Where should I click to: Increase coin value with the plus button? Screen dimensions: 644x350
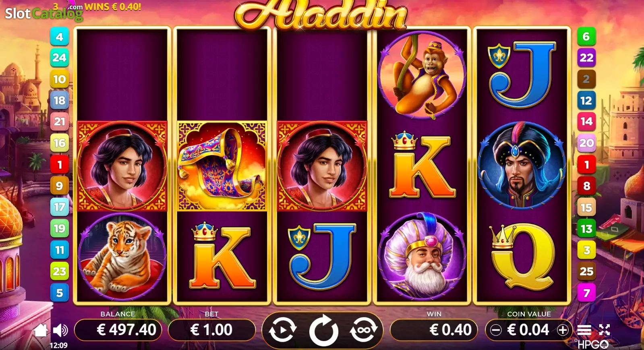click(563, 330)
